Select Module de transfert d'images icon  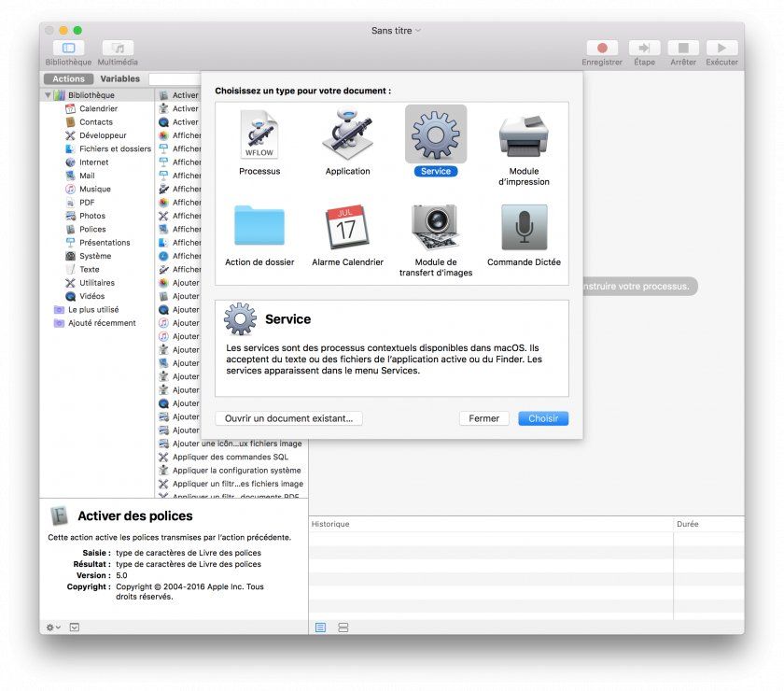click(x=436, y=227)
